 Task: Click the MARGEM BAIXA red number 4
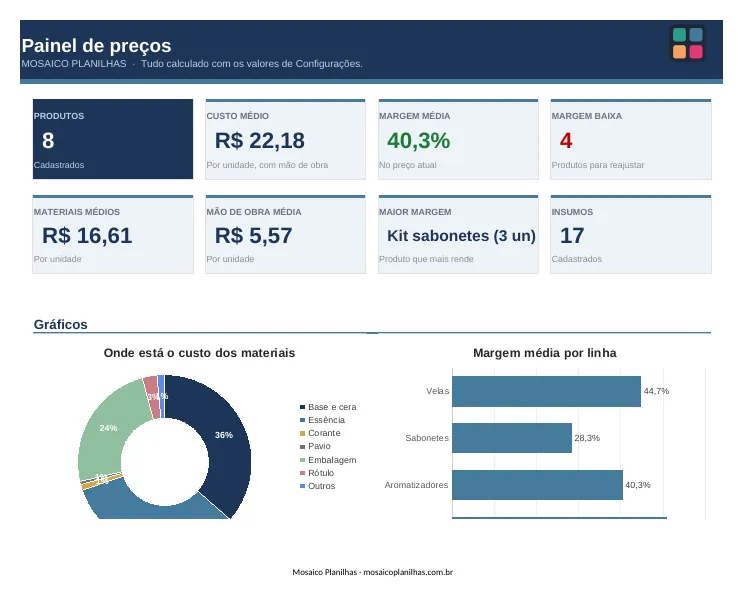click(x=566, y=141)
